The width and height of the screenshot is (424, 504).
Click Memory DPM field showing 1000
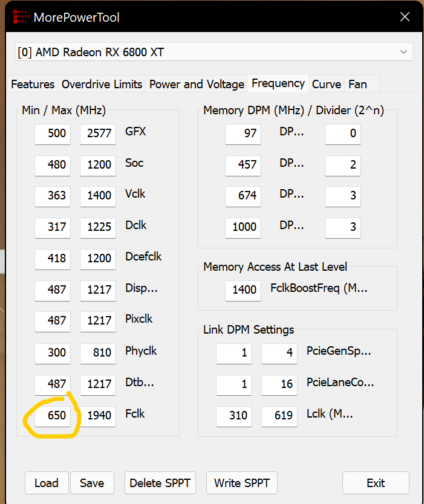243,227
